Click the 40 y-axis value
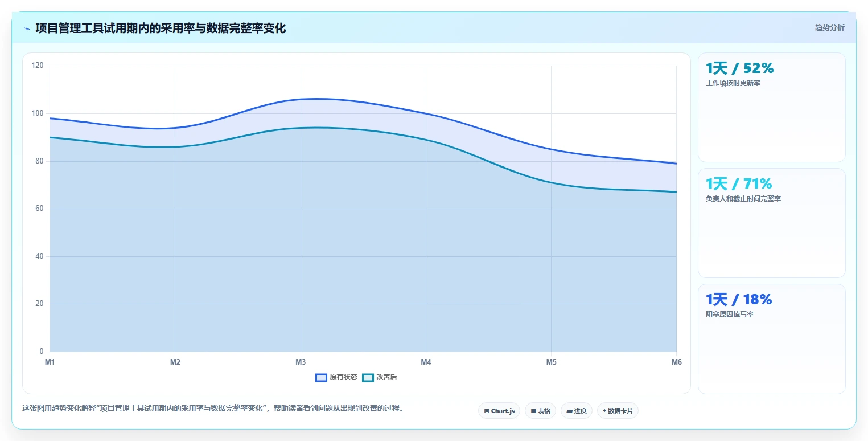 coord(39,256)
